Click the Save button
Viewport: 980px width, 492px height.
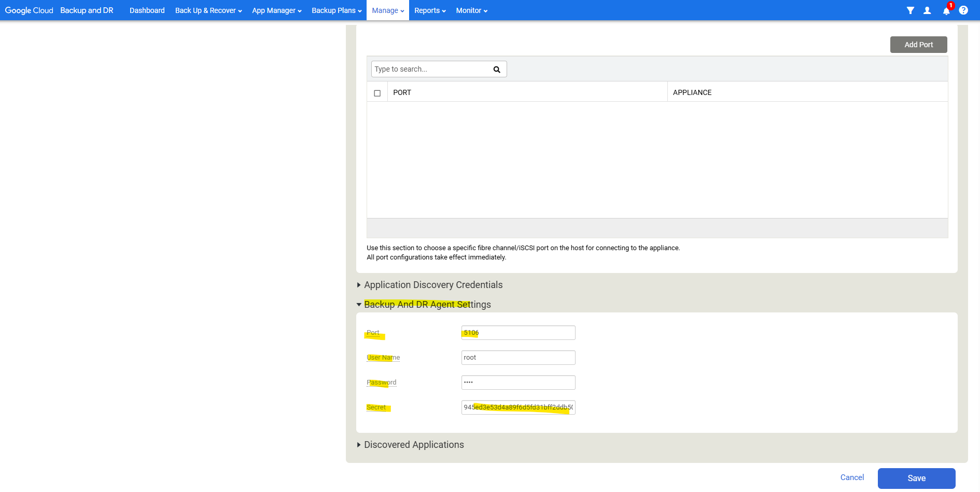tap(916, 479)
